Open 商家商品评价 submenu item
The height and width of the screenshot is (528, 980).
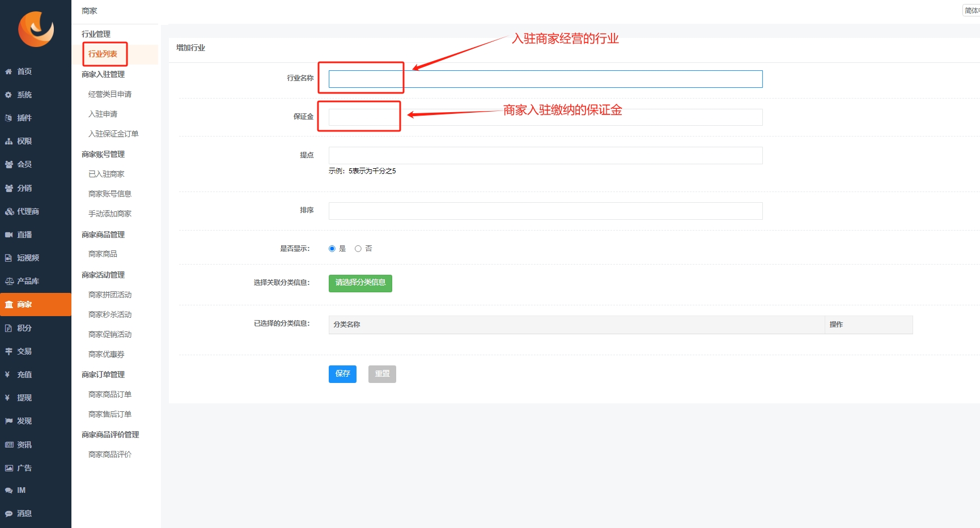(x=110, y=454)
